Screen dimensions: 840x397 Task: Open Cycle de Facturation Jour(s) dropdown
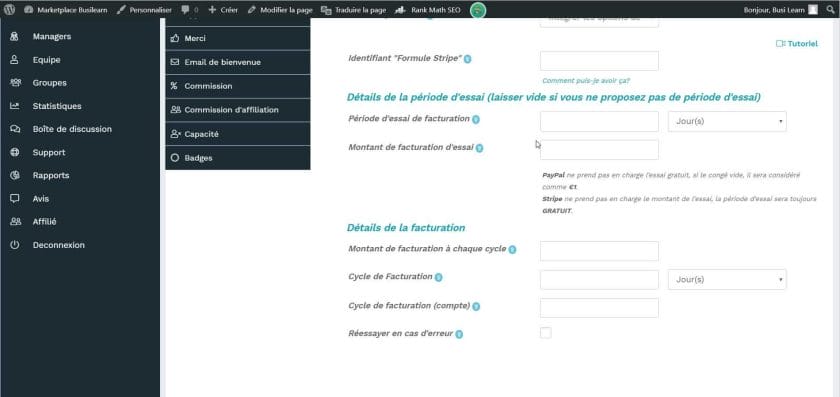pos(727,280)
